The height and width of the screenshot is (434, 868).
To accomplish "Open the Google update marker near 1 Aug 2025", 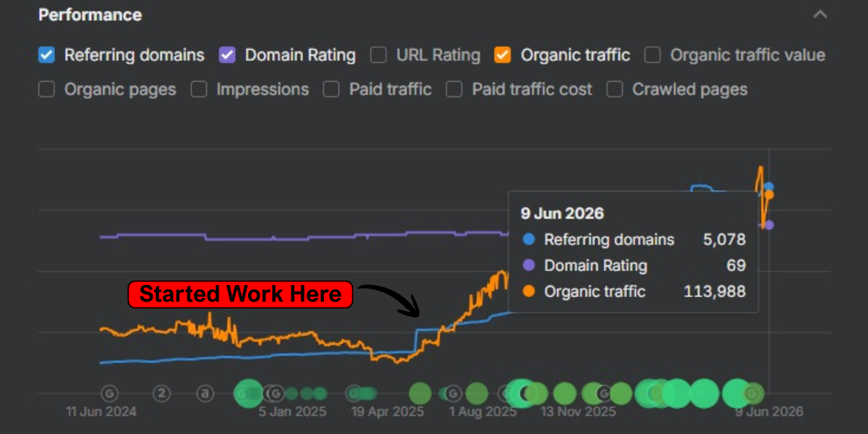I will point(453,393).
